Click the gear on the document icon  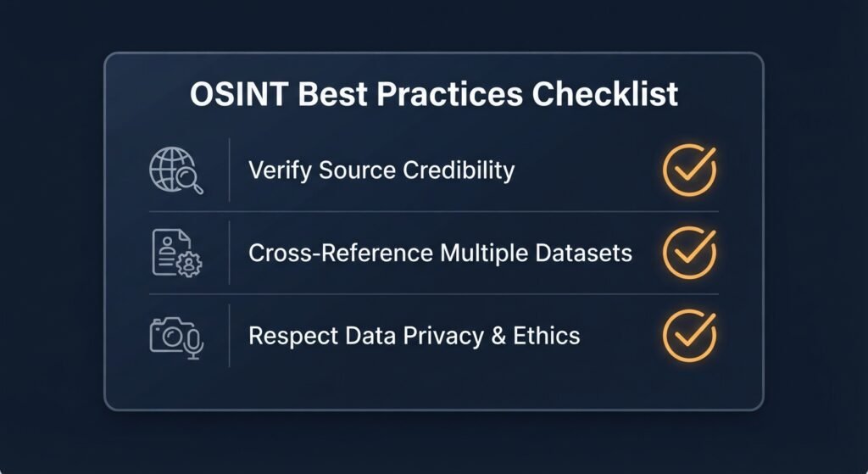coord(189,264)
